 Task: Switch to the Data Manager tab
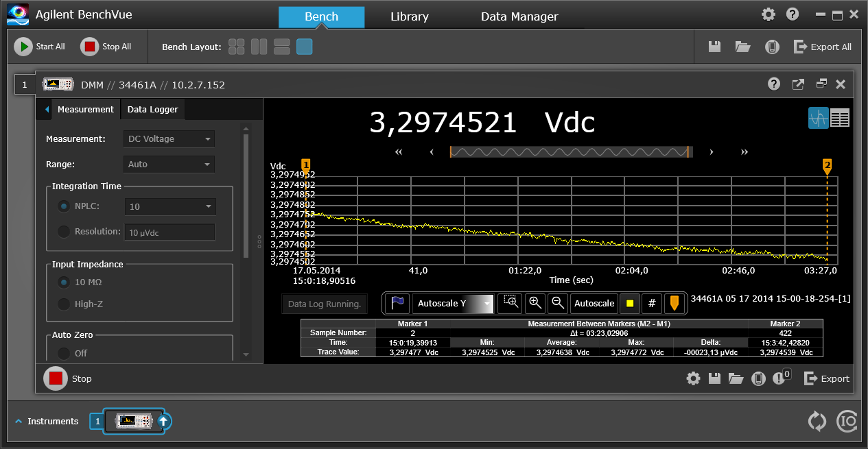[x=519, y=17]
